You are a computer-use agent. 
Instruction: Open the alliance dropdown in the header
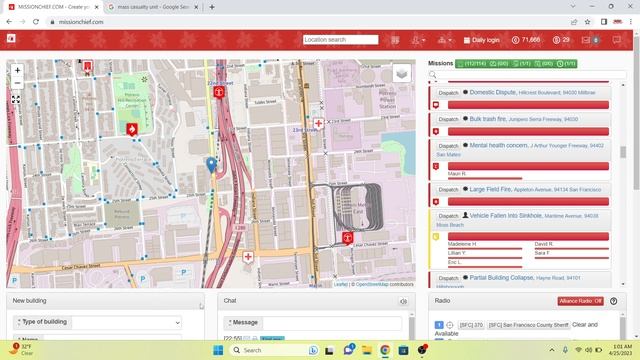tap(444, 40)
